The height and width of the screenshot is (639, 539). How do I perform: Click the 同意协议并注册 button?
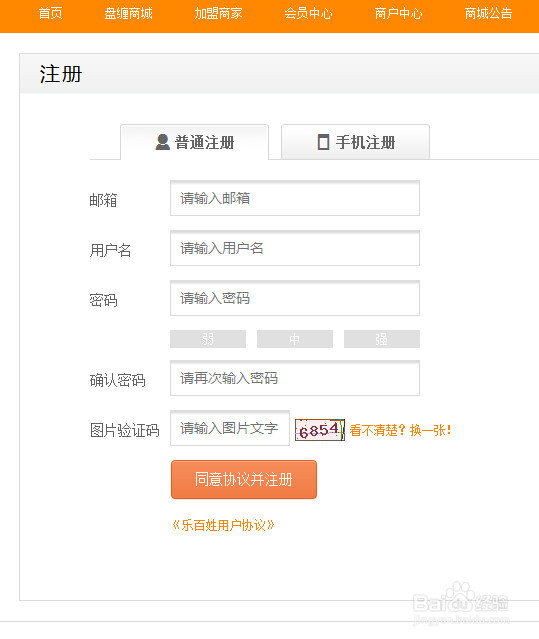tap(244, 479)
